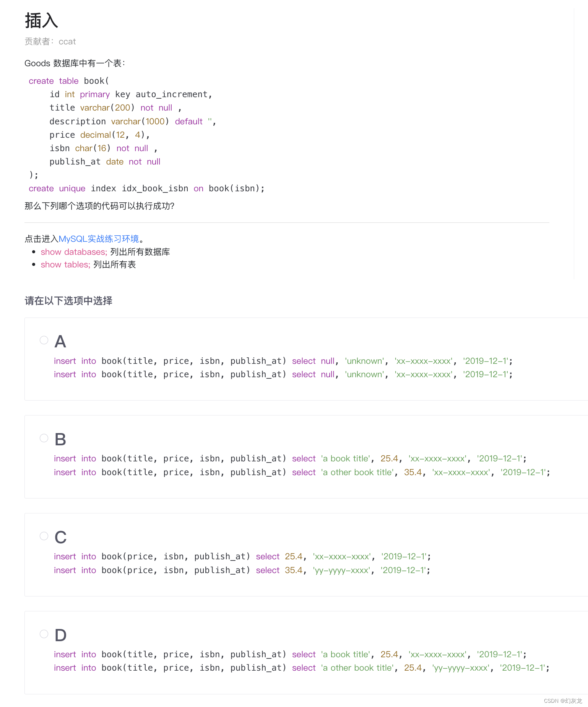Choose option B's radio button
Image resolution: width=588 pixels, height=707 pixels.
point(44,438)
